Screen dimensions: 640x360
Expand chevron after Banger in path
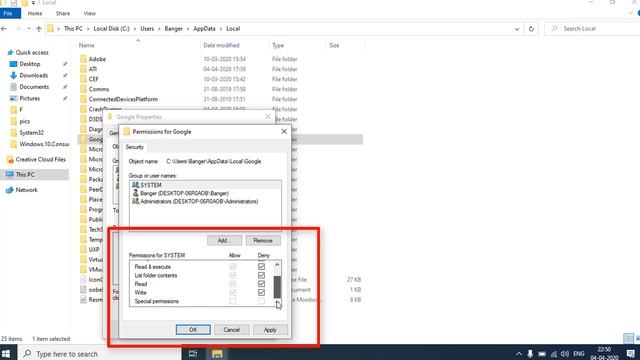pyautogui.click(x=188, y=29)
